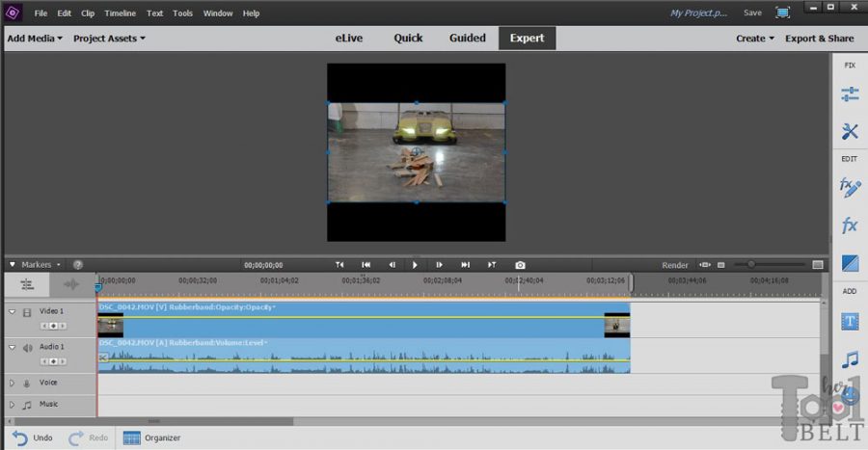Open the Titles and Text T icon
Viewport: 868px width, 450px height.
pyautogui.click(x=850, y=321)
